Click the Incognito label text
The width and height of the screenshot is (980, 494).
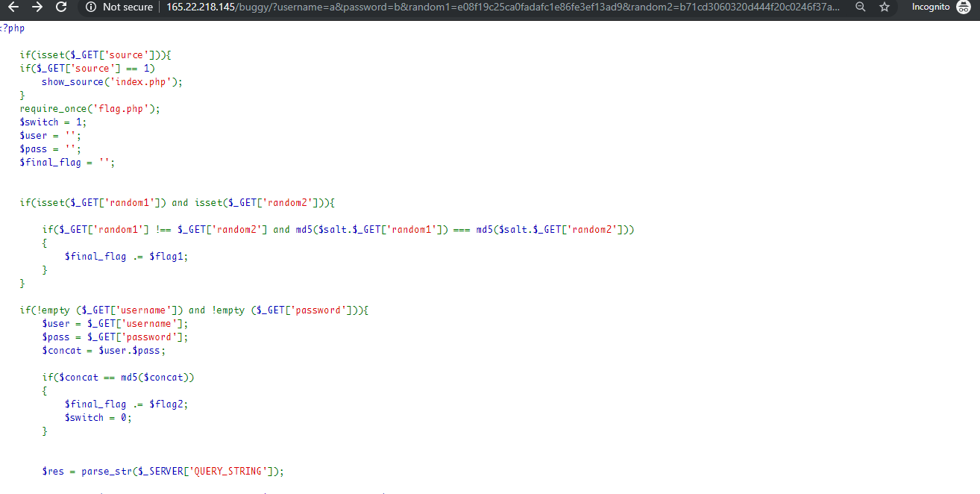(931, 7)
